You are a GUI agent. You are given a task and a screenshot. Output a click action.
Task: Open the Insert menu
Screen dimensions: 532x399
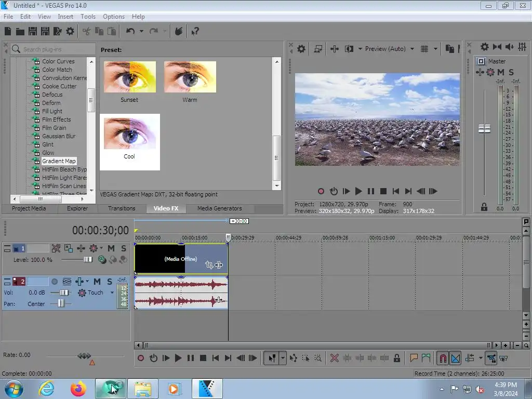pos(65,16)
